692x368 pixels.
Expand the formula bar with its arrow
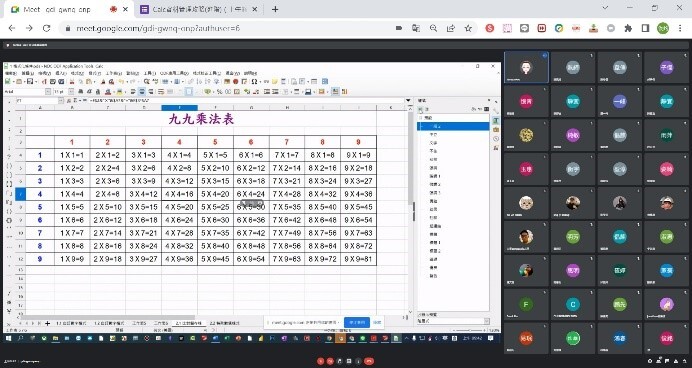[408, 101]
